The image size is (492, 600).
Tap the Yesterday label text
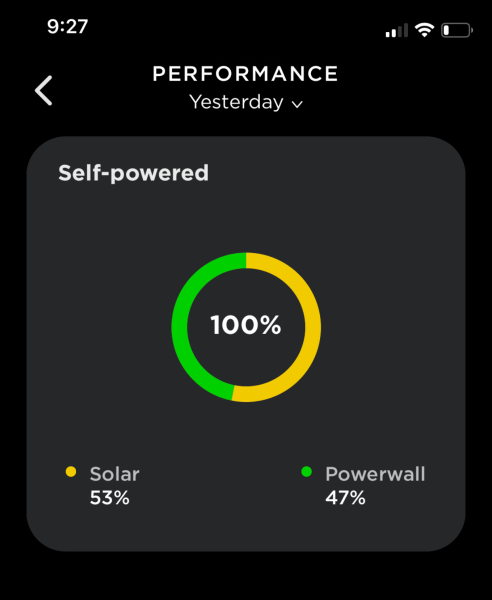pyautogui.click(x=236, y=102)
